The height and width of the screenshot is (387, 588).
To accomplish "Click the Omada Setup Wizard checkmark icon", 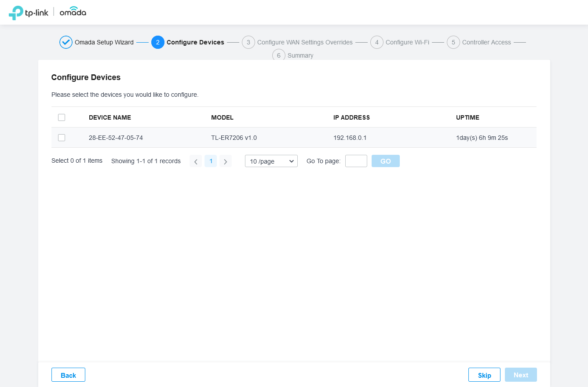I will click(x=66, y=42).
